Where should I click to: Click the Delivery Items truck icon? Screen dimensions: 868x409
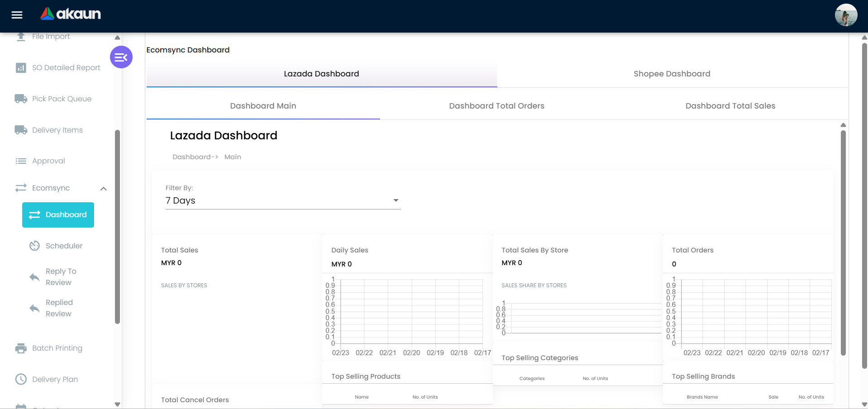(x=21, y=130)
